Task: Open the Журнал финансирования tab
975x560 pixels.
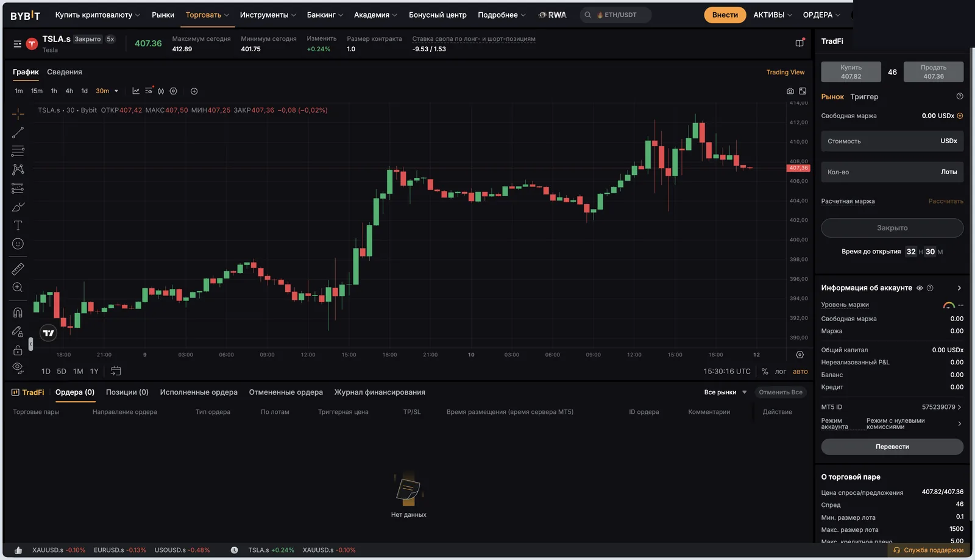Action: (x=380, y=392)
